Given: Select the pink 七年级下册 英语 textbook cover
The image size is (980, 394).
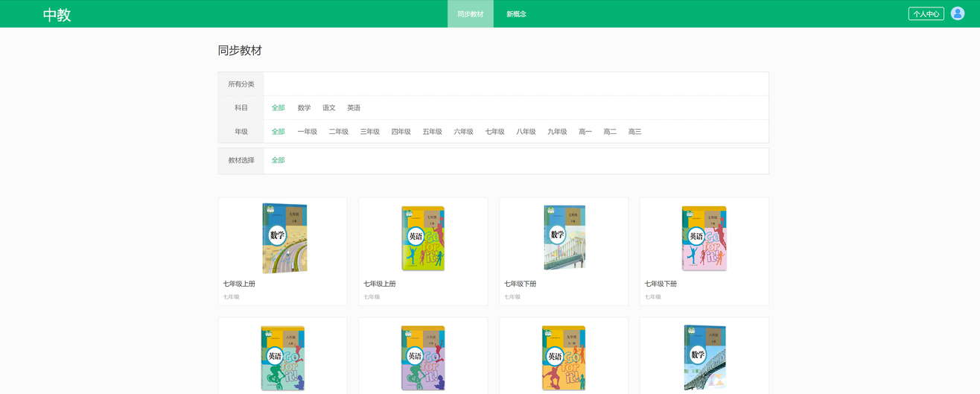Looking at the screenshot, I should tap(704, 238).
